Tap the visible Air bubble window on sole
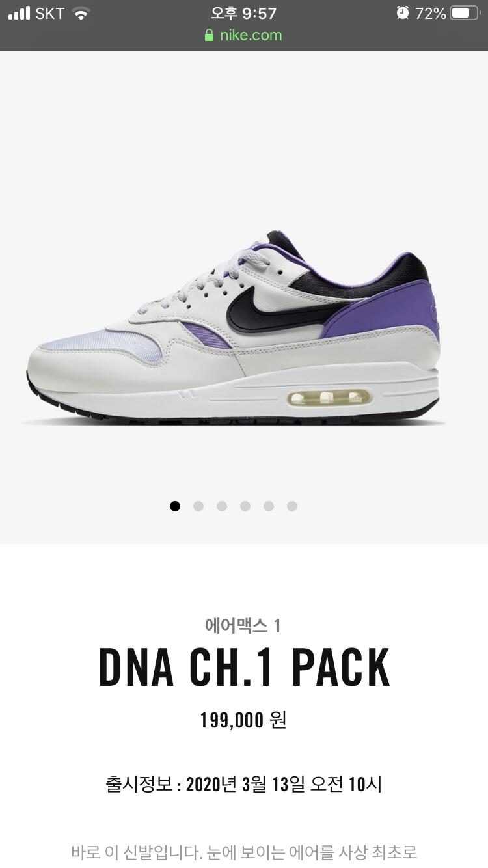Image resolution: width=488 pixels, height=868 pixels. point(329,398)
